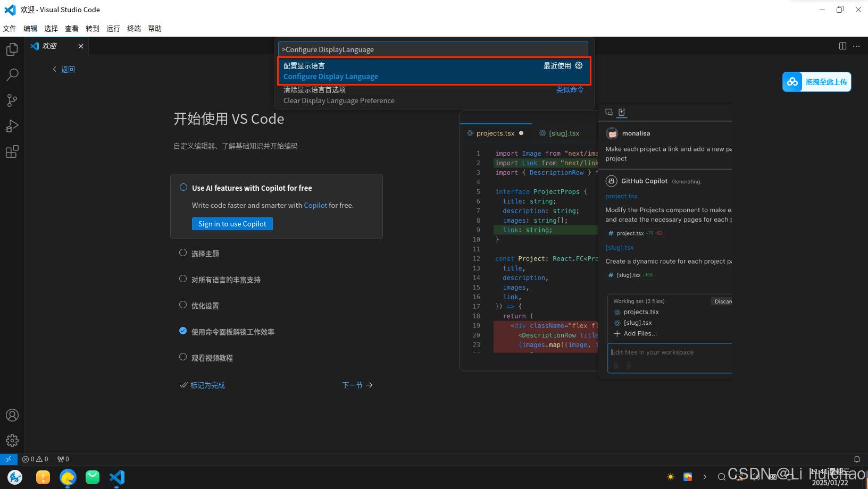Viewport: 868px width, 489px height.
Task: Click in the command palette input box
Action: tap(433, 49)
